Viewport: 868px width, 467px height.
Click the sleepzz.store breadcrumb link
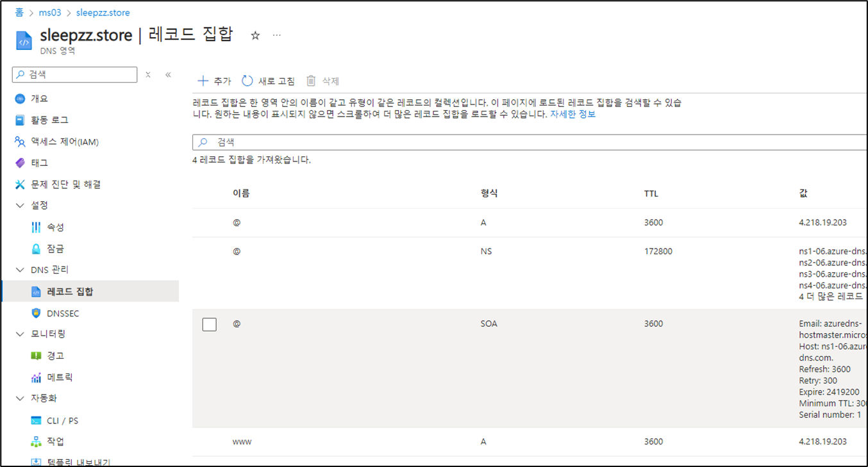(x=103, y=13)
